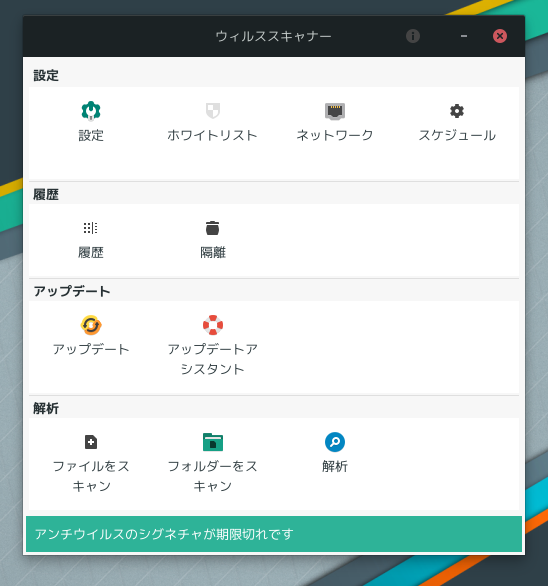Launch アップデートアシスタント lifebuoy icon
Viewport: 548px width, 586px height.
pos(213,325)
